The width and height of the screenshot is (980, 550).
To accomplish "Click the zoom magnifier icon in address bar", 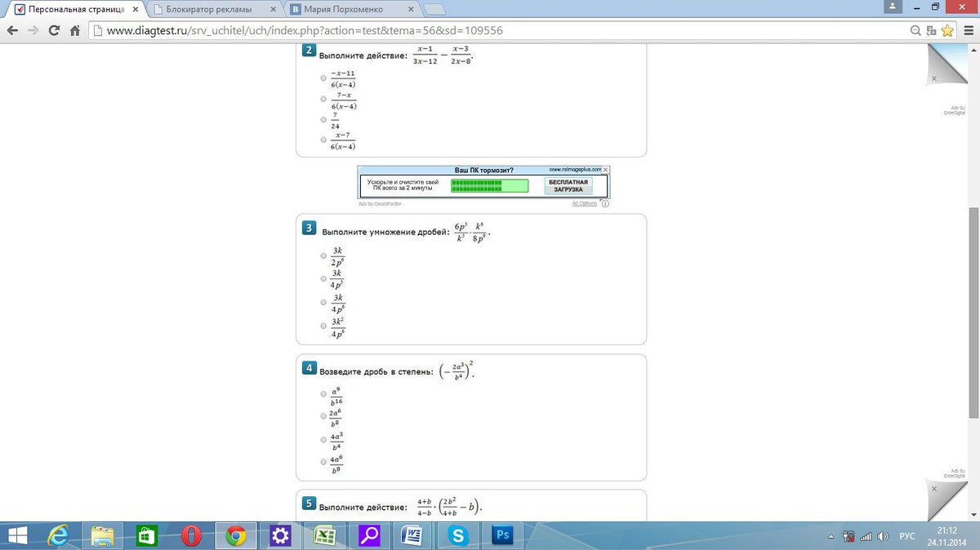I will click(x=917, y=30).
